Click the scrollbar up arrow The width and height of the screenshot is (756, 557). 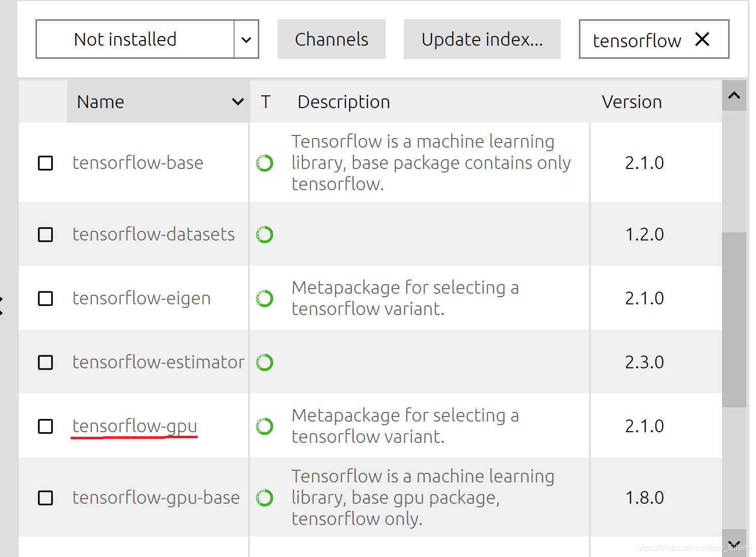(x=734, y=95)
